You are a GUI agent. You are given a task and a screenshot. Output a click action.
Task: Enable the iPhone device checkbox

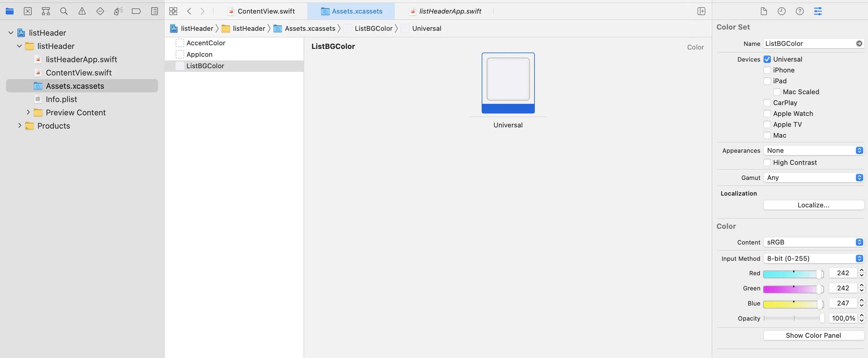767,70
